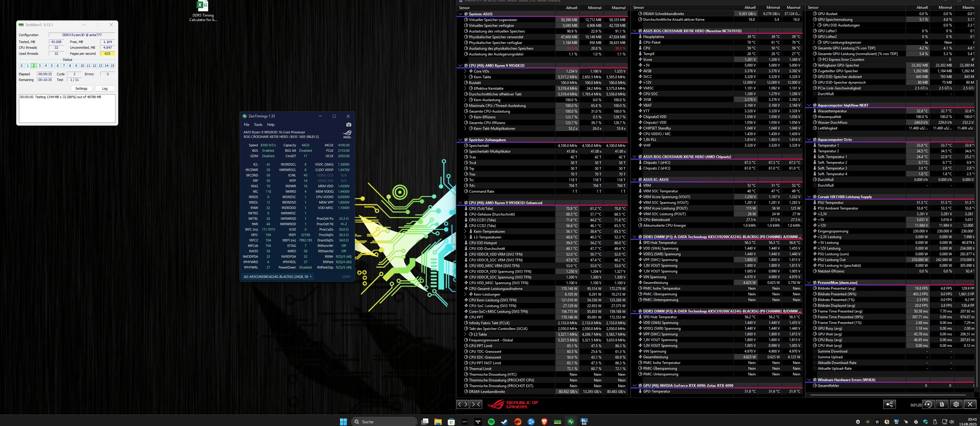The height and width of the screenshot is (426, 980).
Task: Click the TestMem5 Settings button
Action: tap(81, 89)
